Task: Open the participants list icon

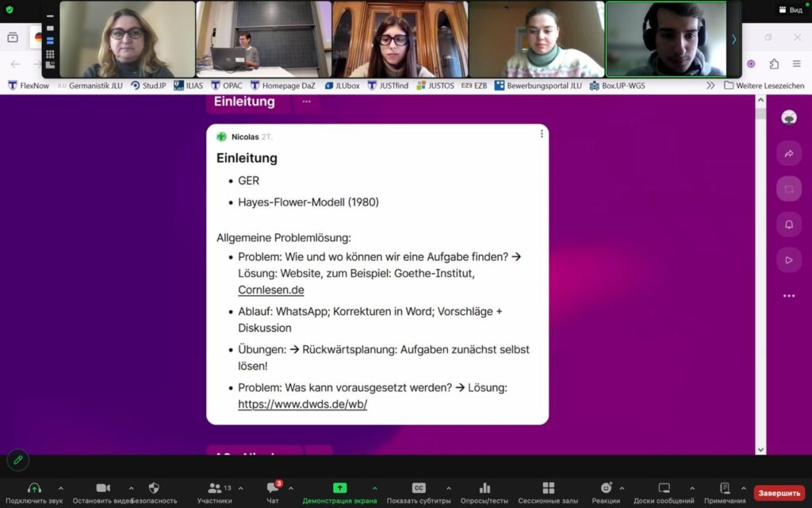Action: click(x=214, y=488)
